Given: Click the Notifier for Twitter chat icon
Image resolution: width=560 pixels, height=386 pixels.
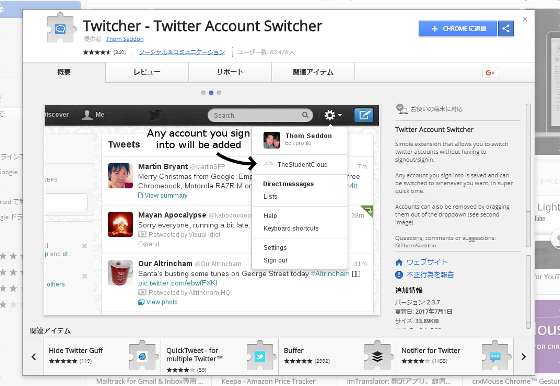Looking at the screenshot, I should click(x=496, y=356).
